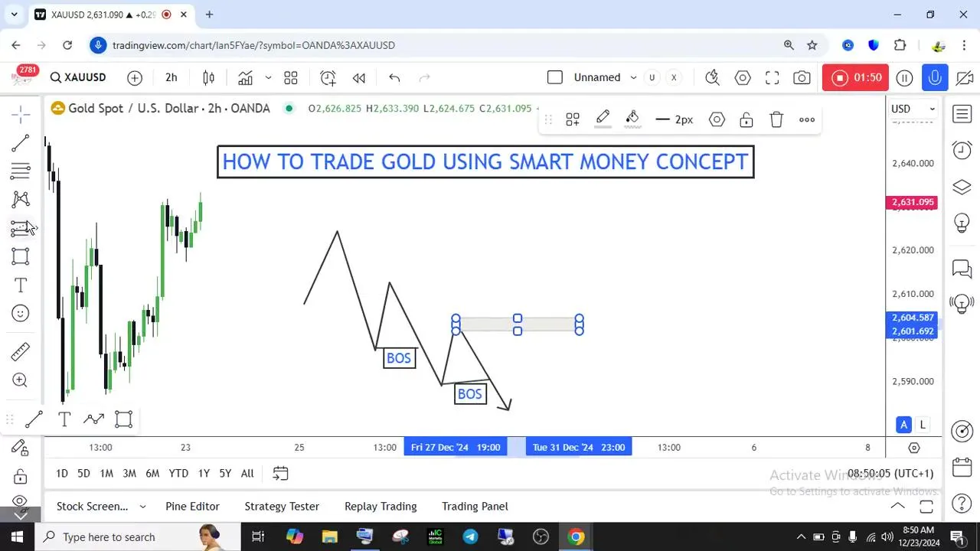This screenshot has width=980, height=551.
Task: Open the Fib retracement tools group
Action: 21,171
